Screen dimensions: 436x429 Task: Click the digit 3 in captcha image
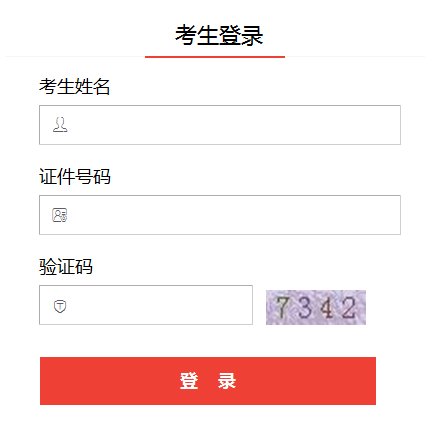point(305,307)
